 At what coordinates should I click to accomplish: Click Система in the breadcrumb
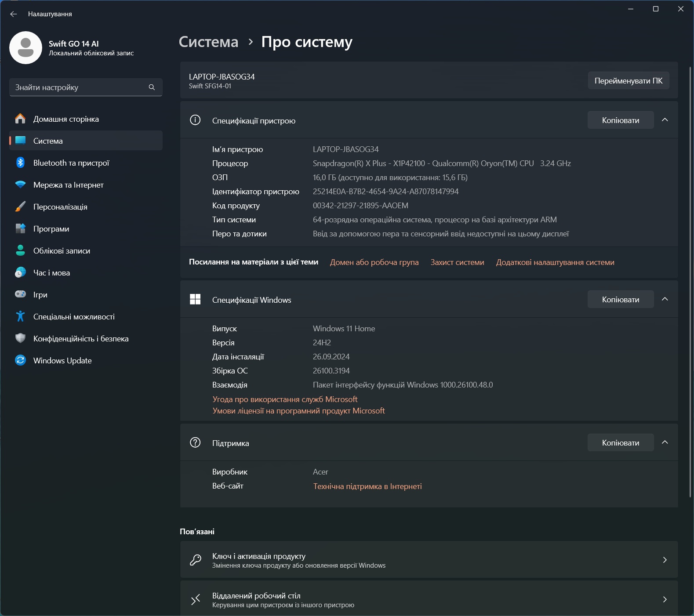[209, 42]
